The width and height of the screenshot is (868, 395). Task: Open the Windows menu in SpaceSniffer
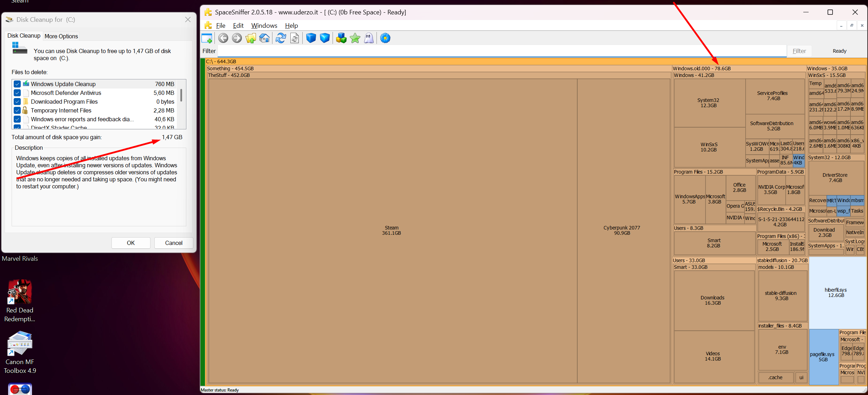(264, 26)
